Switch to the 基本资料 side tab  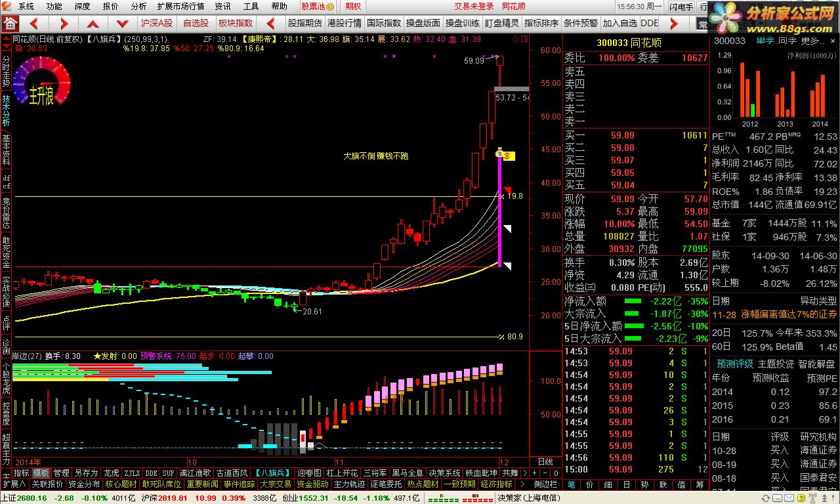[x=6, y=150]
